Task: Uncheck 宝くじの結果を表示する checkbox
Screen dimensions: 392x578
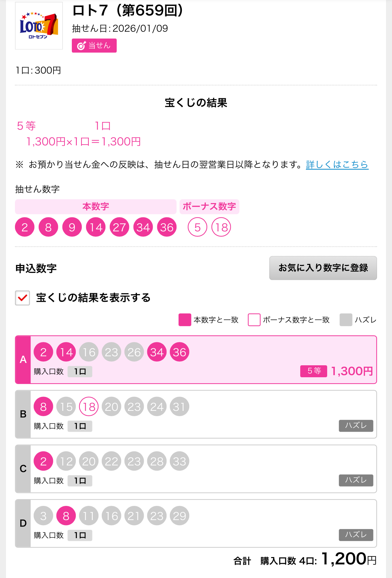Action: pos(23,298)
